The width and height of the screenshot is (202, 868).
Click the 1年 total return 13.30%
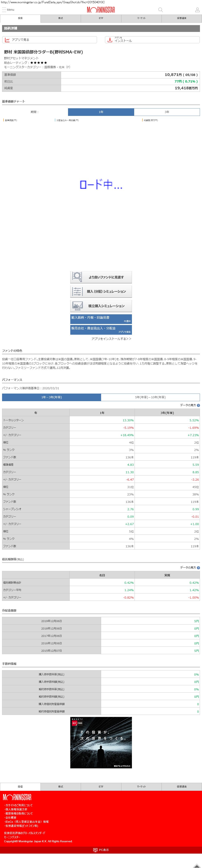coord(128,421)
